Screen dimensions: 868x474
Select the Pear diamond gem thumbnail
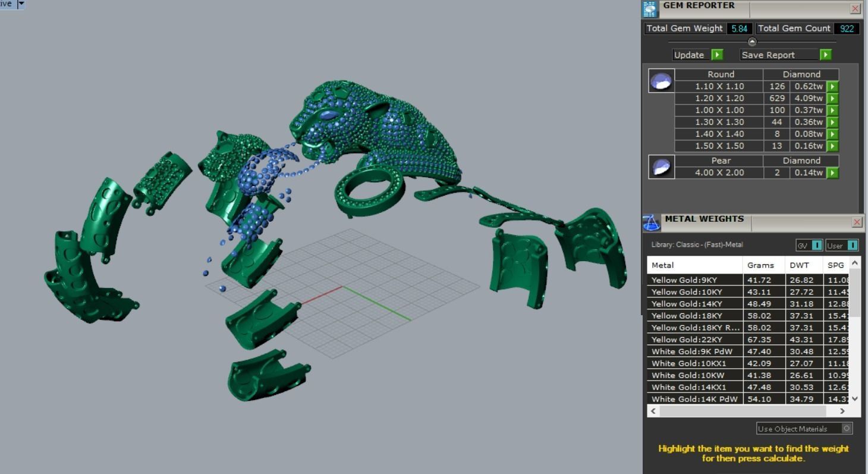point(661,167)
